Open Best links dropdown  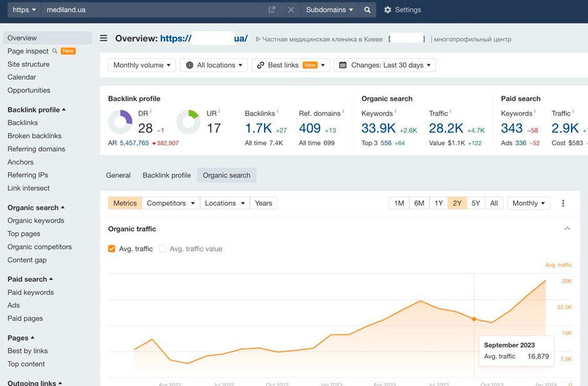(291, 65)
